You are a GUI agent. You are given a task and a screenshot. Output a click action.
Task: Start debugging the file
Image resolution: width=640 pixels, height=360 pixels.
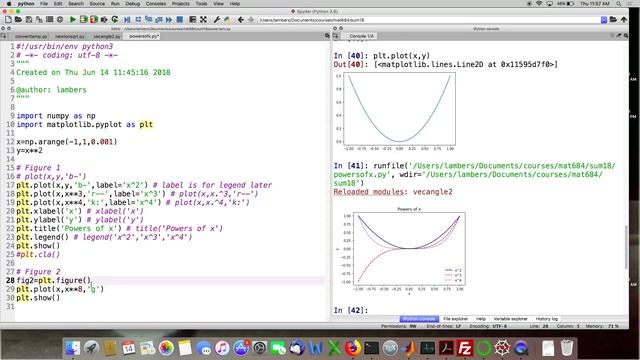(x=127, y=20)
